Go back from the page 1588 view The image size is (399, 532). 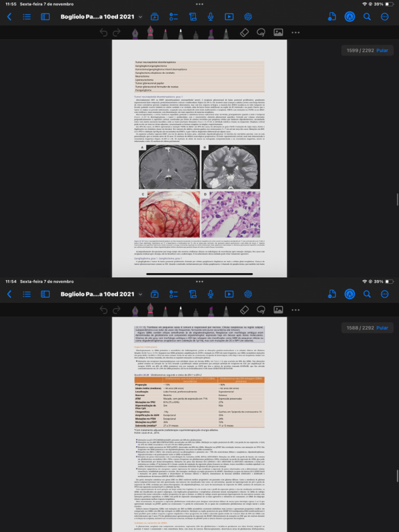(x=9, y=294)
